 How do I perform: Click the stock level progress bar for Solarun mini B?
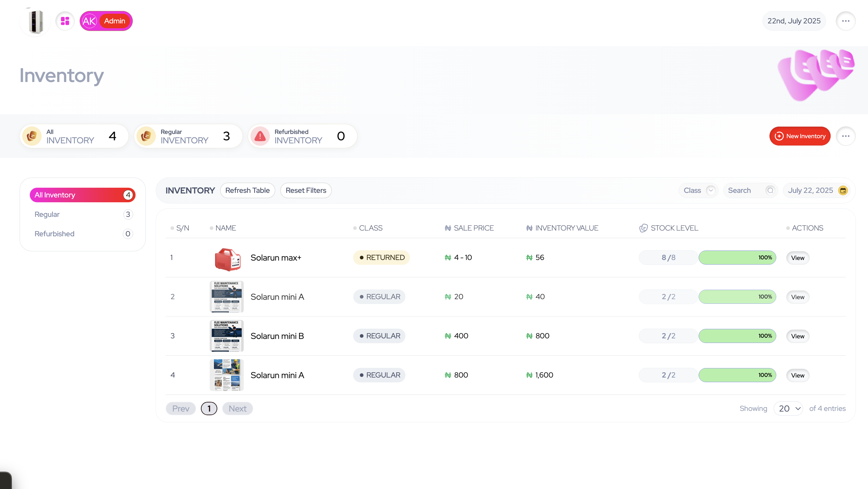point(737,336)
